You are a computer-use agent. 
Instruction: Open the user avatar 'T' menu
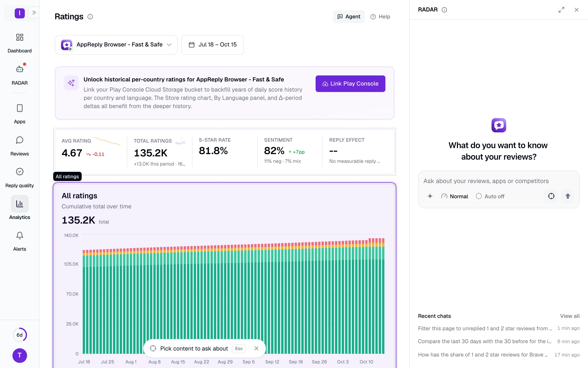20,355
